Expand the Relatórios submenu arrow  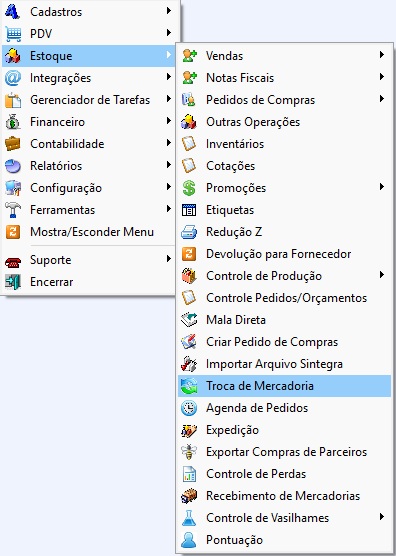tap(169, 165)
